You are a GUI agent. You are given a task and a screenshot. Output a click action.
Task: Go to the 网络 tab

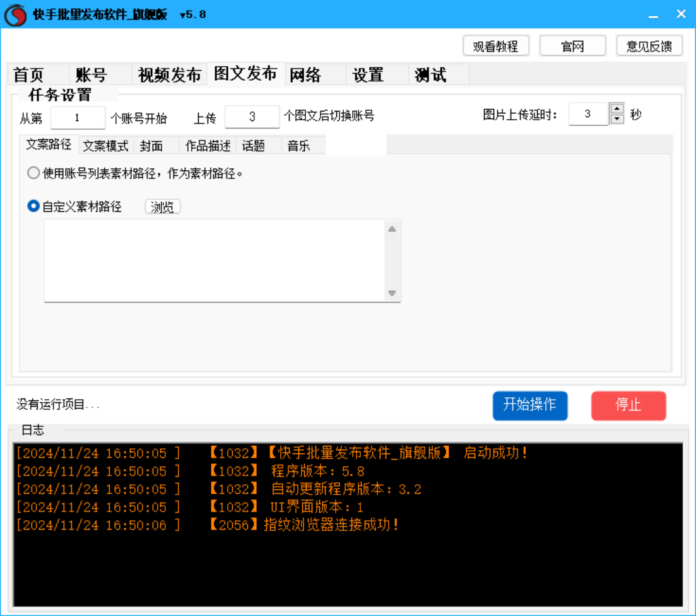tap(315, 74)
